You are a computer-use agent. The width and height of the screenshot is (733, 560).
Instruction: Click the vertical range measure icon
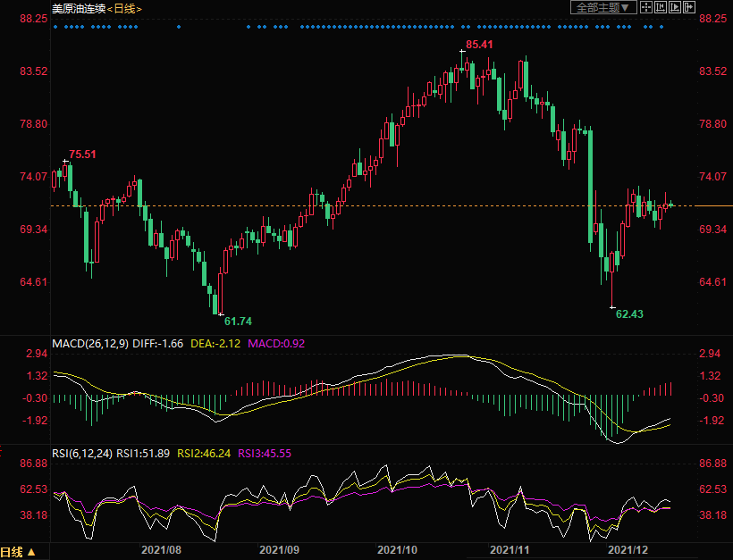(x=661, y=7)
